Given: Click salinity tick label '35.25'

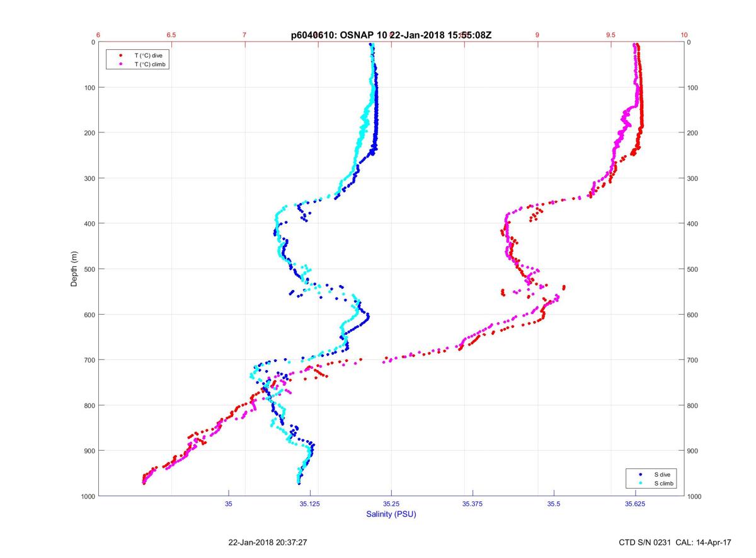Looking at the screenshot, I should [391, 504].
